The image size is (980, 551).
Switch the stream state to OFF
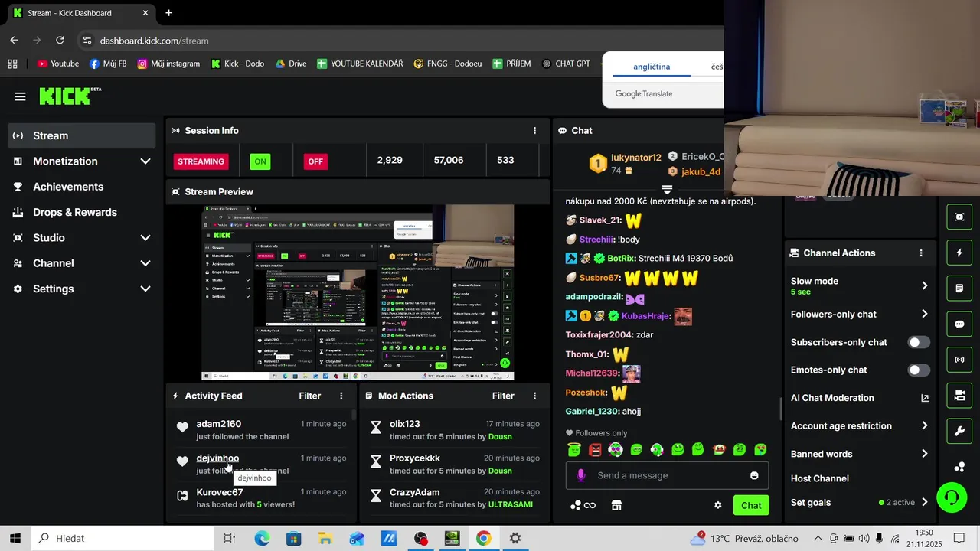click(x=315, y=161)
